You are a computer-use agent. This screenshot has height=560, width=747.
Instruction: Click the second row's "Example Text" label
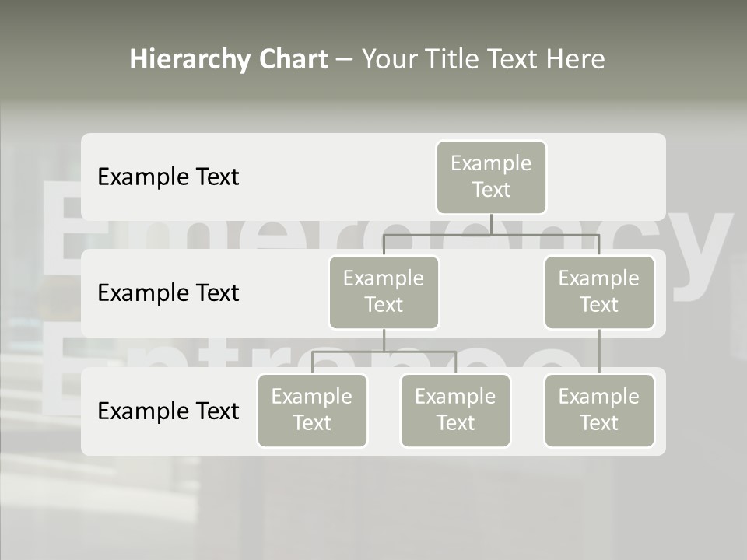coord(168,293)
